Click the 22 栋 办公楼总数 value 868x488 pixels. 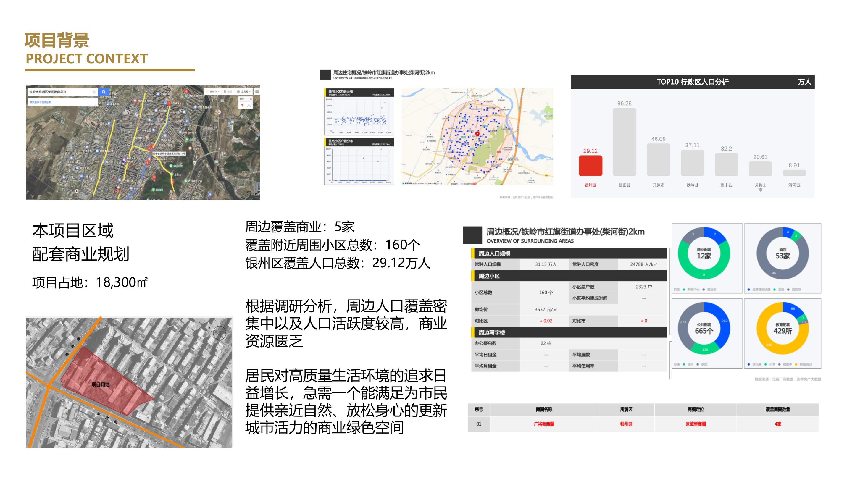[x=546, y=343]
